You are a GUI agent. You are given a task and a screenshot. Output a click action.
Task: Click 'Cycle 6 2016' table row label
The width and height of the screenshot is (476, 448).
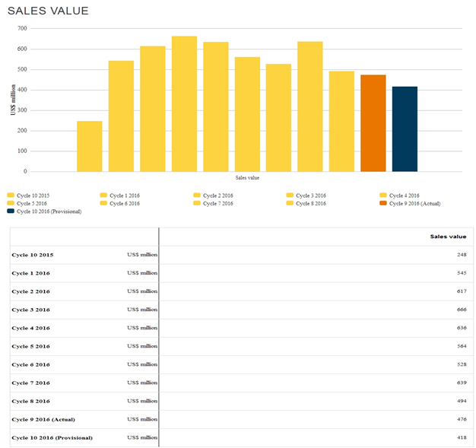(30, 364)
